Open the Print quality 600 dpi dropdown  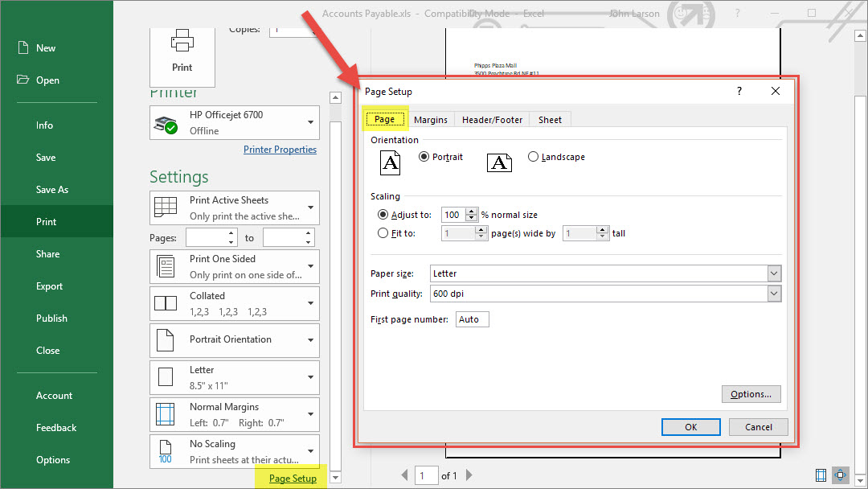point(773,294)
